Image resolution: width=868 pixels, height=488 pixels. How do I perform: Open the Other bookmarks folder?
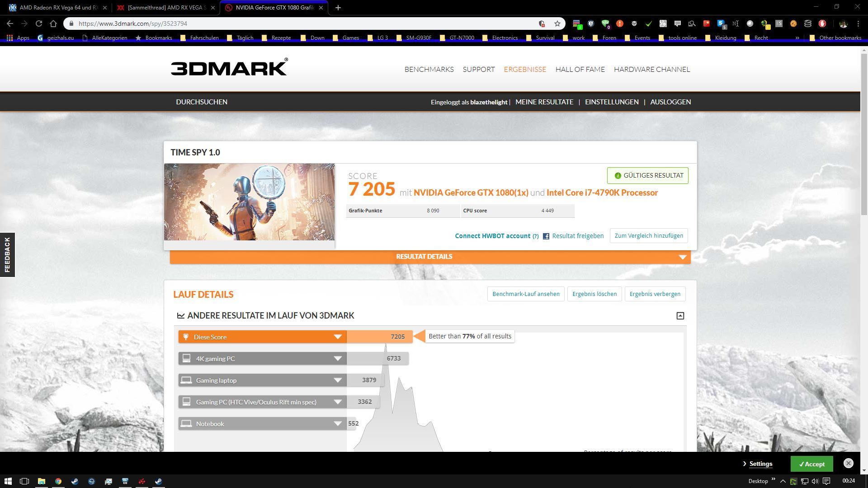835,38
